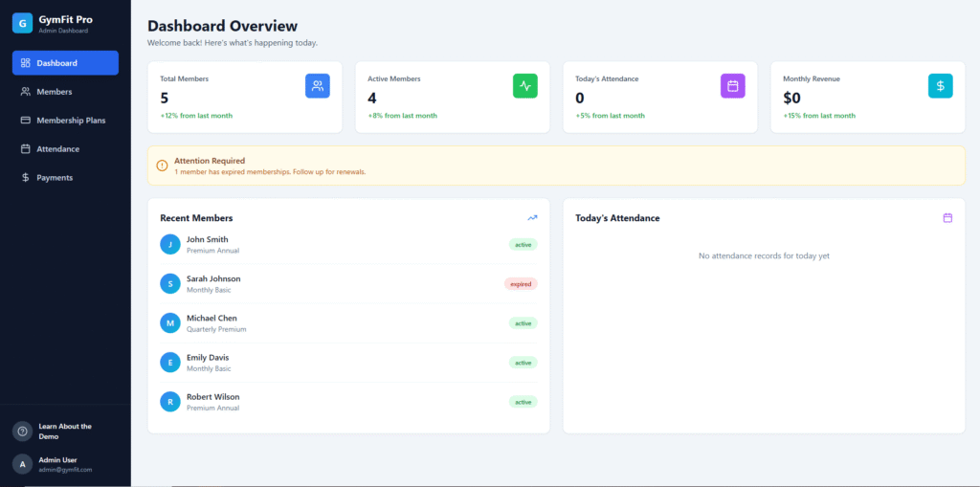Open Membership Plans page

click(x=70, y=121)
